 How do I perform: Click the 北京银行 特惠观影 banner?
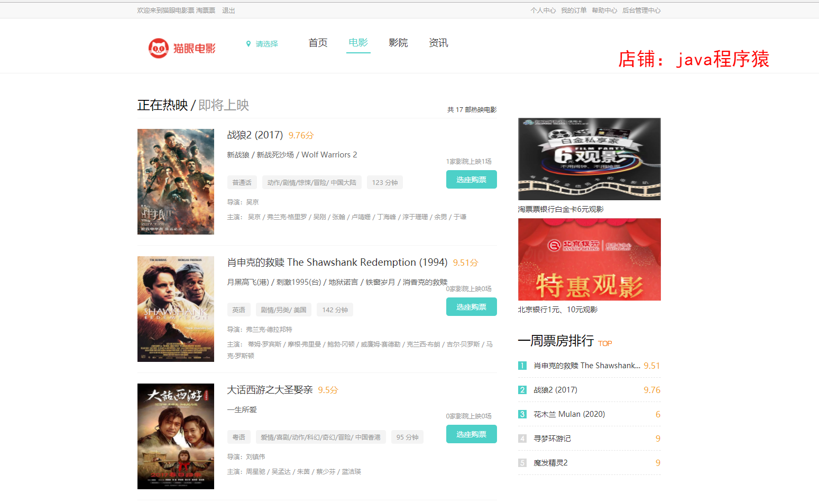coord(590,259)
